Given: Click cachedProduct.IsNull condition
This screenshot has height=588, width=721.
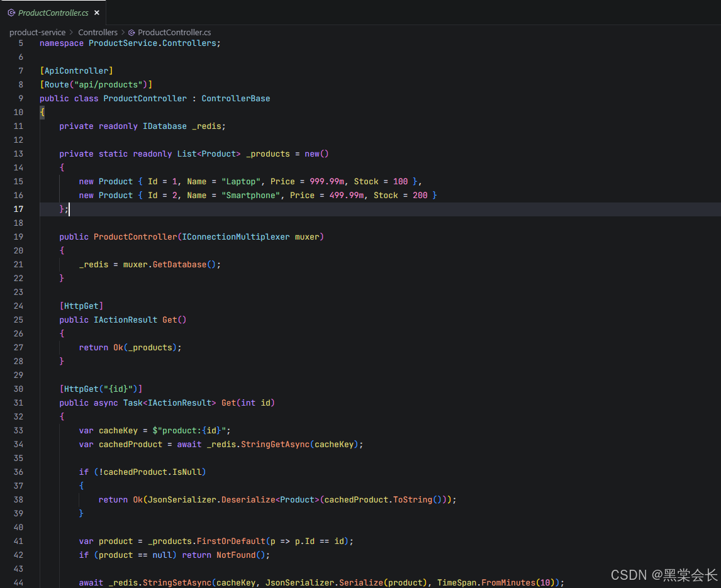Looking at the screenshot, I should pos(152,472).
